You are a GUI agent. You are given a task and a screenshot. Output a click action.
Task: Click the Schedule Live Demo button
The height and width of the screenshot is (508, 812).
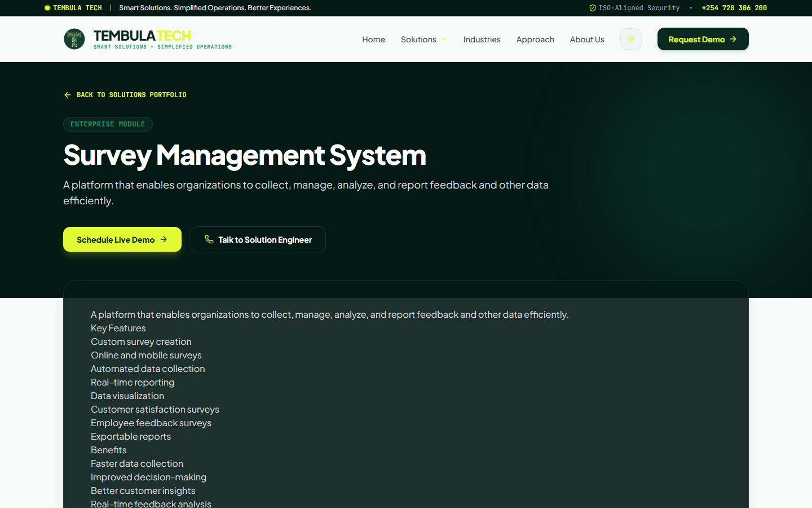[122, 239]
